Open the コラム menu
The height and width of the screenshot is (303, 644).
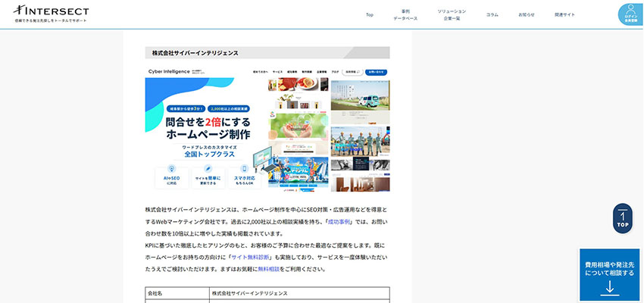492,15
